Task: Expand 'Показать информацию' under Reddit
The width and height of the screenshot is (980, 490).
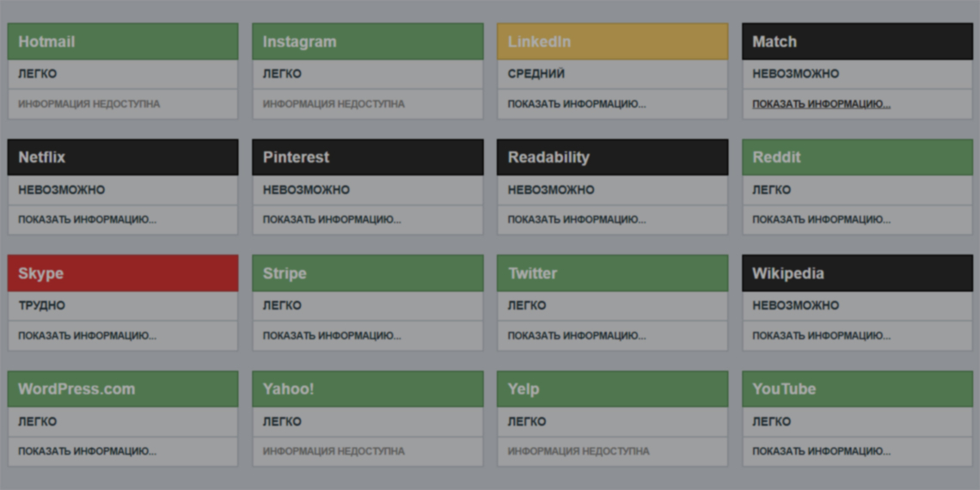Action: click(821, 219)
